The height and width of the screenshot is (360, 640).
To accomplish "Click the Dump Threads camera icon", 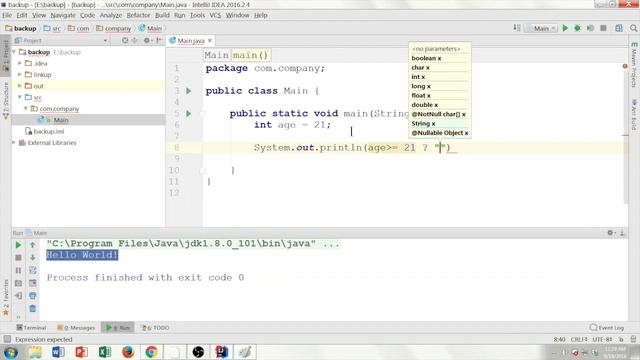I will [18, 283].
